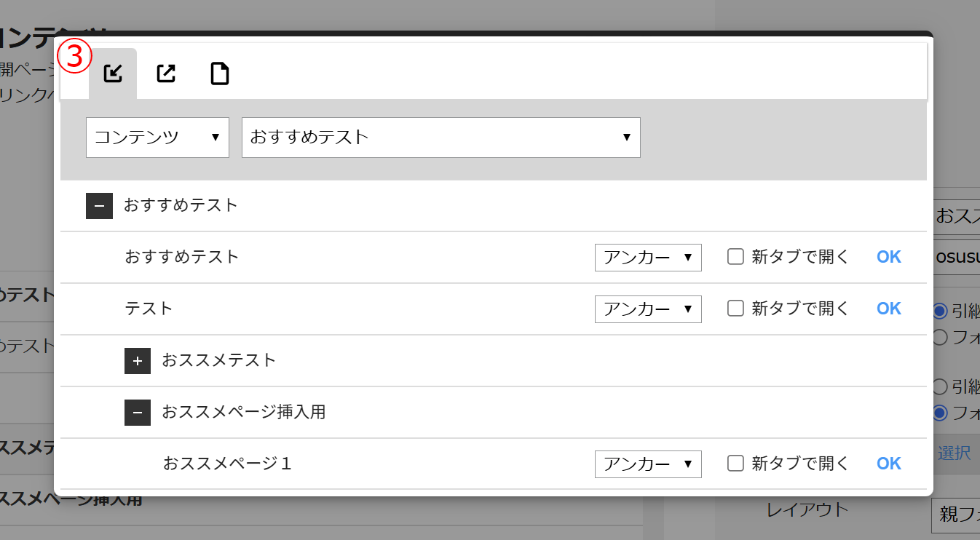Select the おすすめテスト page row text
The image size is (980, 540).
182,257
